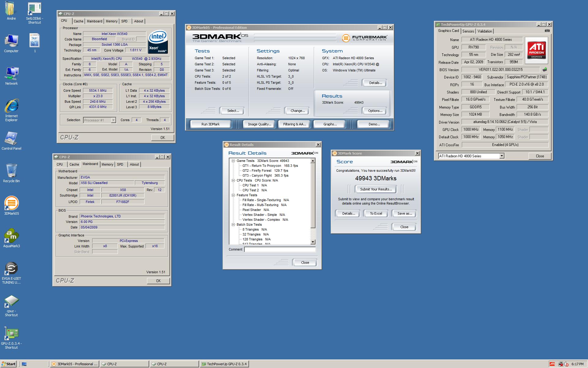588x368 pixels.
Task: Switch to 3DMark05 Professional taskbar button
Action: pos(75,364)
